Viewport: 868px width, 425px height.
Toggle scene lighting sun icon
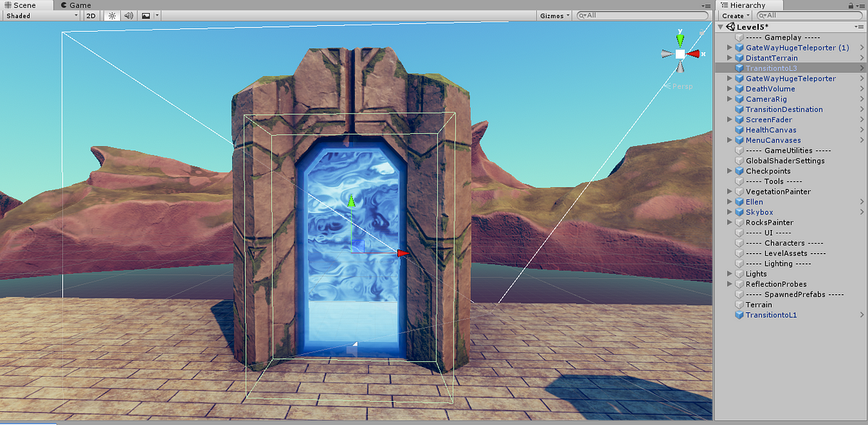[x=112, y=15]
